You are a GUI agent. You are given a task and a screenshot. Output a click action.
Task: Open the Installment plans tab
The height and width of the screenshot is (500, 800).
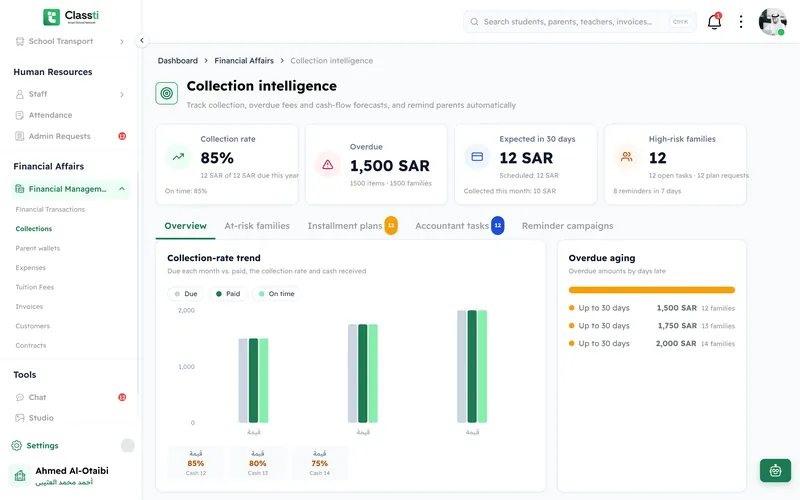[353, 226]
